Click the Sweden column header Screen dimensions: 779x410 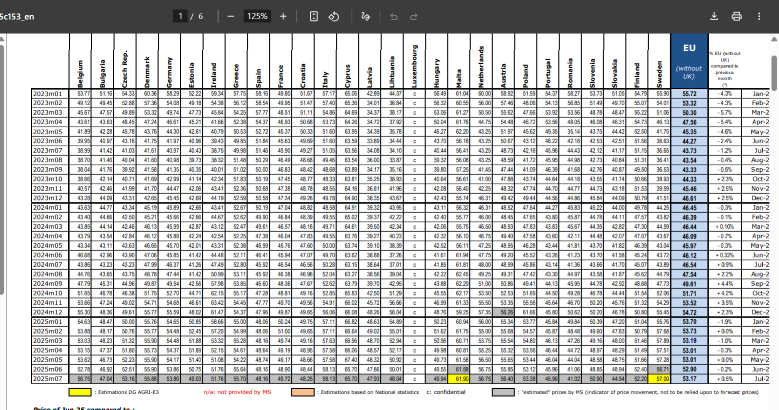click(660, 74)
